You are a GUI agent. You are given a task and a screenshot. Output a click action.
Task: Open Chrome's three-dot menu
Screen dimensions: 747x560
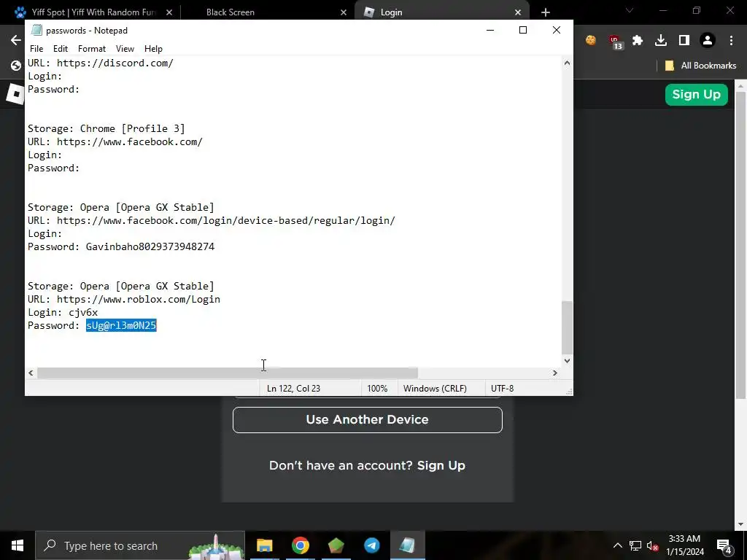[x=731, y=41]
